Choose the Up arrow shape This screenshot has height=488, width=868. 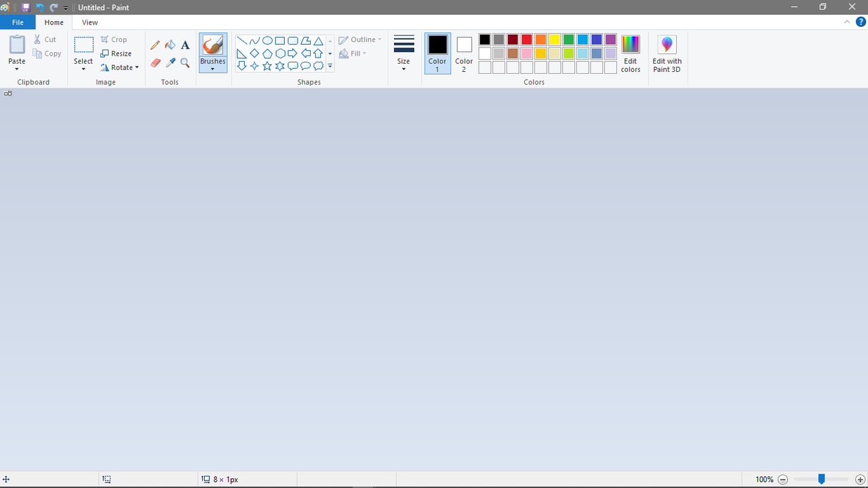[x=318, y=54]
